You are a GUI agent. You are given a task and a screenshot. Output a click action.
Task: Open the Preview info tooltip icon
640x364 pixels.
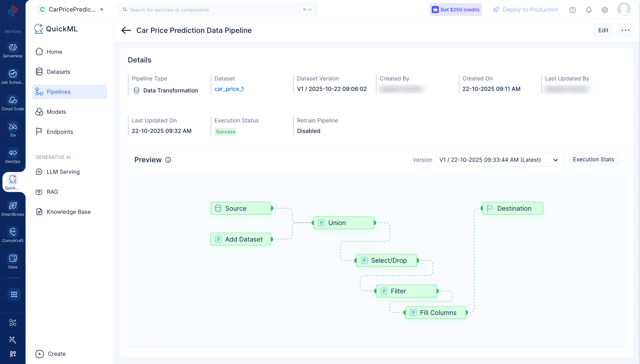click(x=168, y=160)
